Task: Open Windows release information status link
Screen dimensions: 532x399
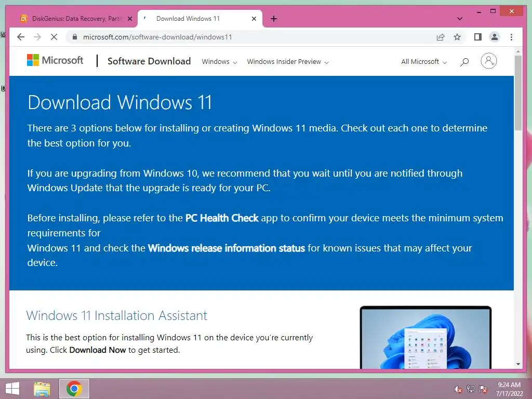Action: pyautogui.click(x=227, y=248)
